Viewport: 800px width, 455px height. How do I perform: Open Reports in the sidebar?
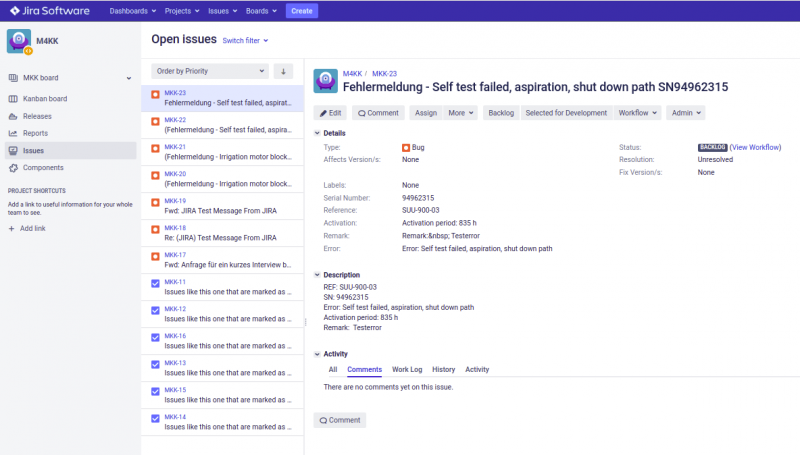(x=35, y=133)
